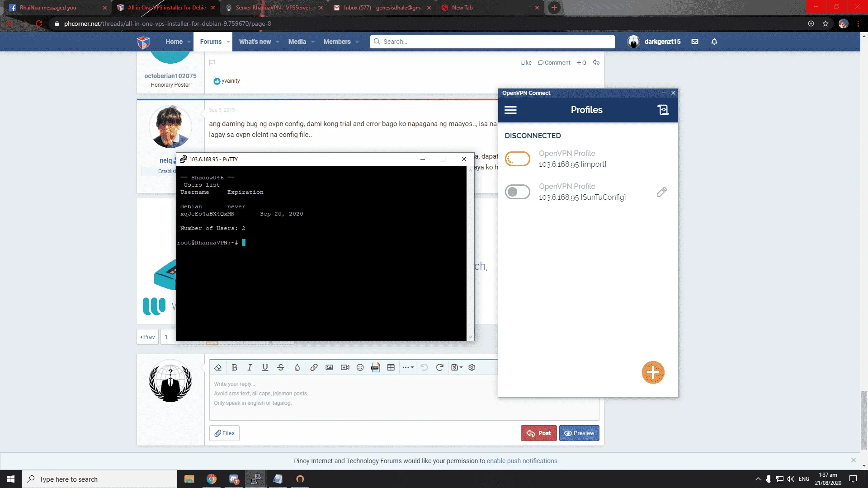This screenshot has height=488, width=868.
Task: Comment on the post above
Action: [554, 63]
